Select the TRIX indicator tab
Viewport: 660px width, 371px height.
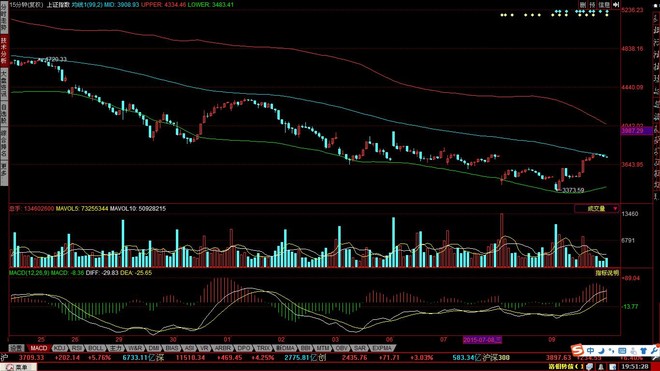click(263, 348)
